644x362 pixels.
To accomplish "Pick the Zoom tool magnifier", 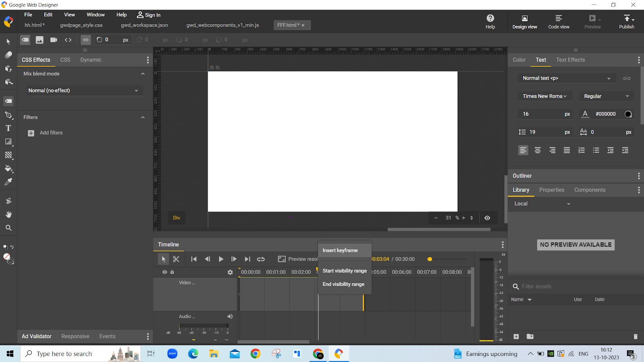I will (x=8, y=228).
